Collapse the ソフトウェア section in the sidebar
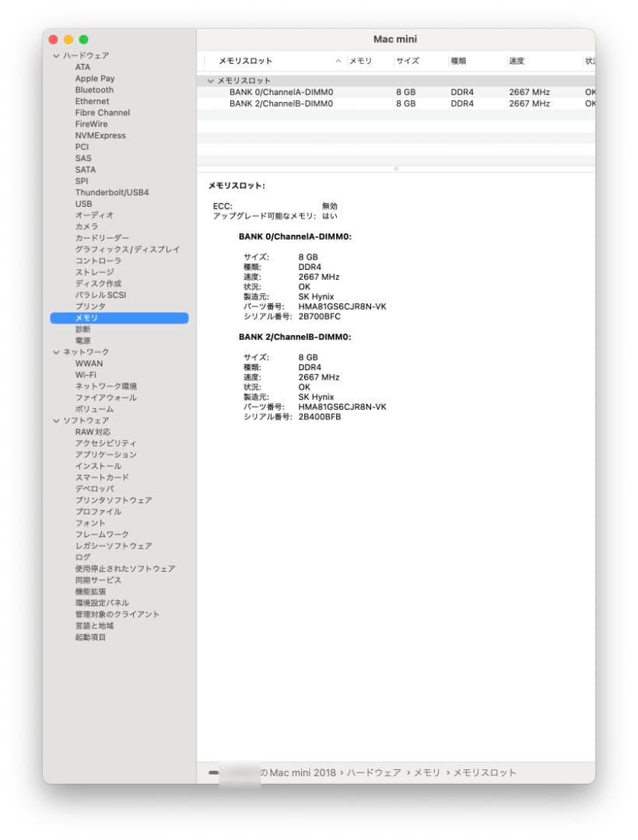 pos(55,420)
